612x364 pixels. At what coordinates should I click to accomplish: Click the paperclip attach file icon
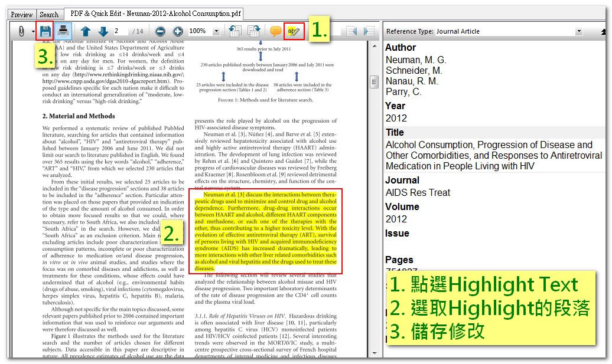(x=21, y=31)
